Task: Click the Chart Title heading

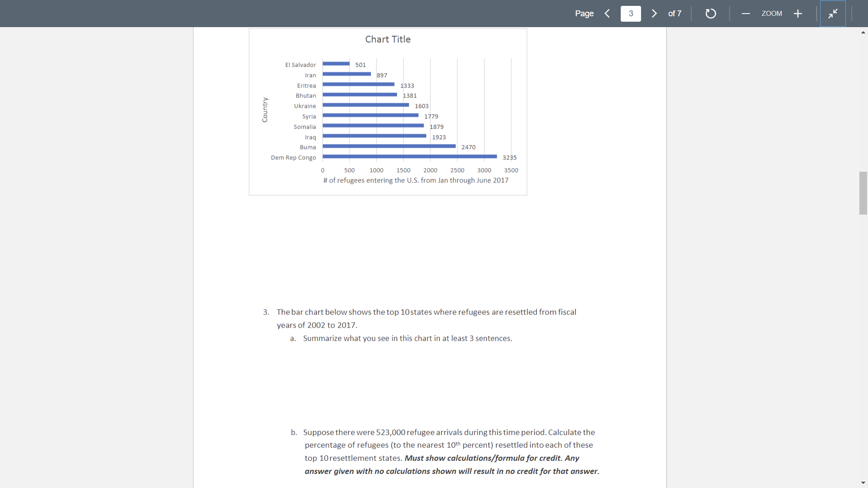Action: pos(387,39)
